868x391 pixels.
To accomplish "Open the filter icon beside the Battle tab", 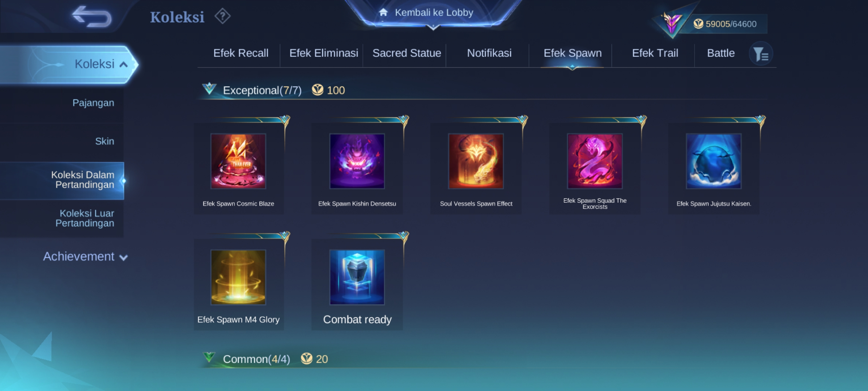I will [761, 54].
